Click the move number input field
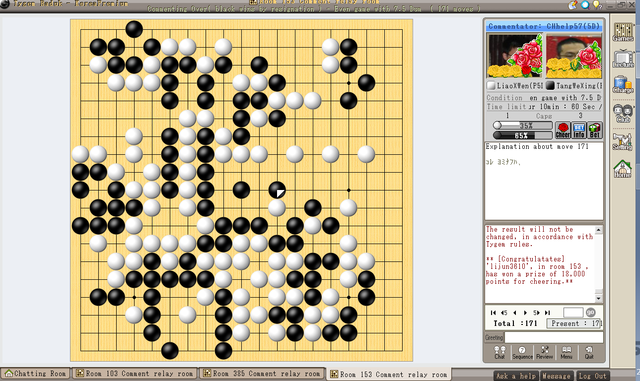The image size is (640, 381). (x=573, y=312)
